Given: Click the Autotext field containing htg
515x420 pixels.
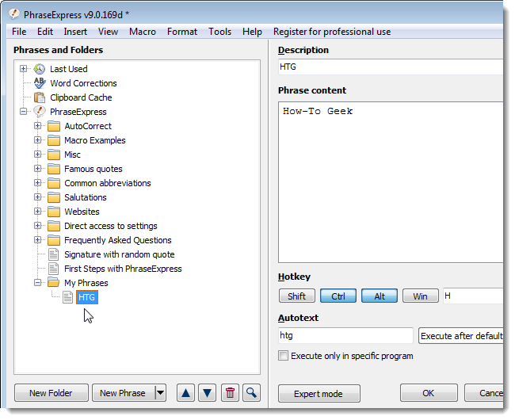Looking at the screenshot, I should pos(345,336).
